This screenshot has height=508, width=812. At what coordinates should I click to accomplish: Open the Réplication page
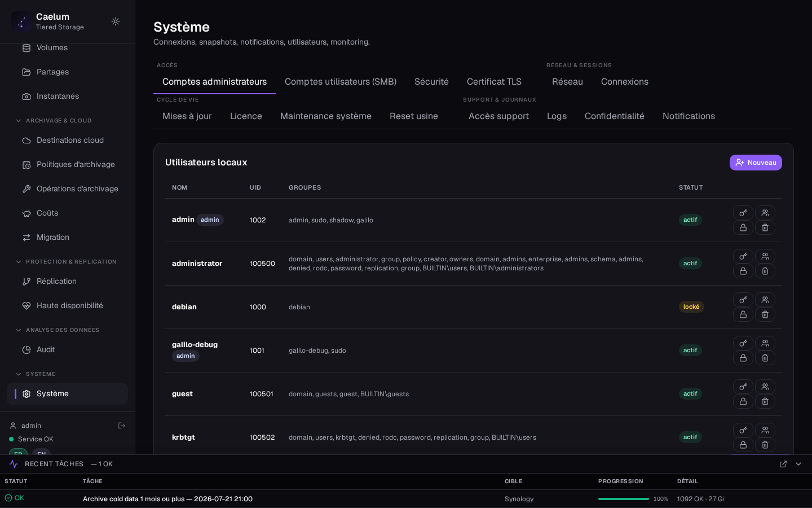pyautogui.click(x=67, y=282)
